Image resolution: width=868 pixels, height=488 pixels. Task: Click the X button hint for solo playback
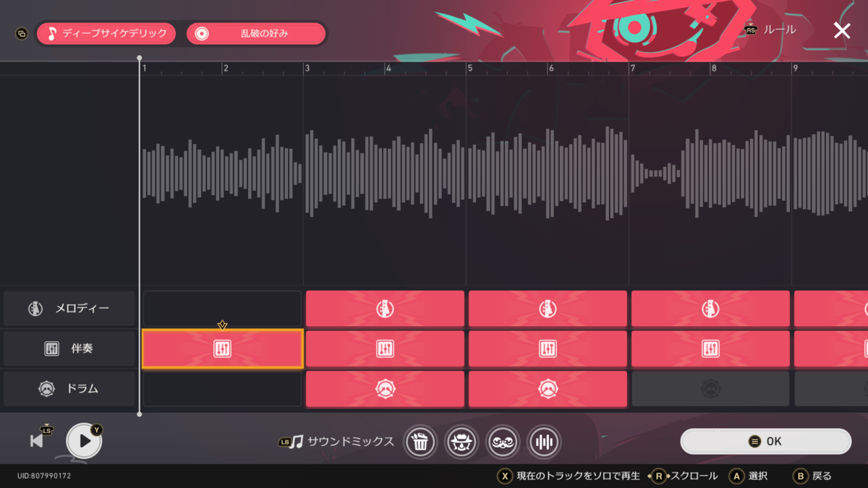pos(504,476)
